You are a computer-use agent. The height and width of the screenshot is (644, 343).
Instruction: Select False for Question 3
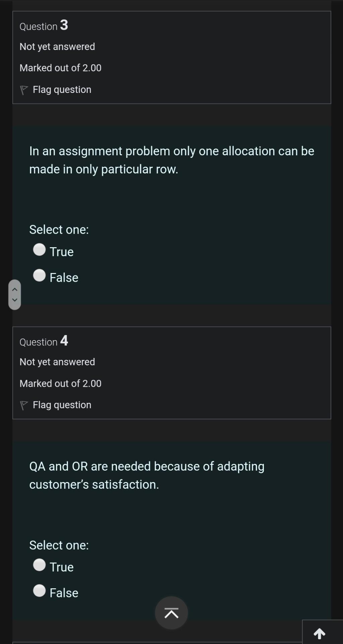(x=39, y=275)
